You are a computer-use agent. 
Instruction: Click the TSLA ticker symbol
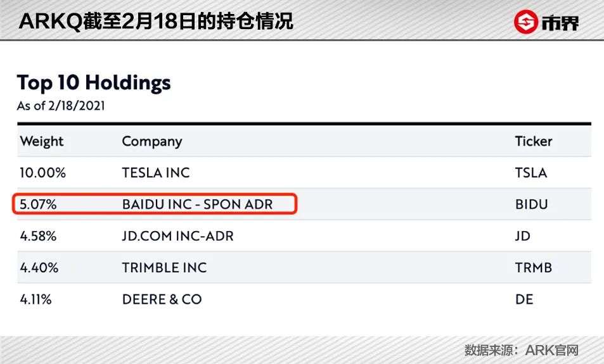pyautogui.click(x=531, y=173)
